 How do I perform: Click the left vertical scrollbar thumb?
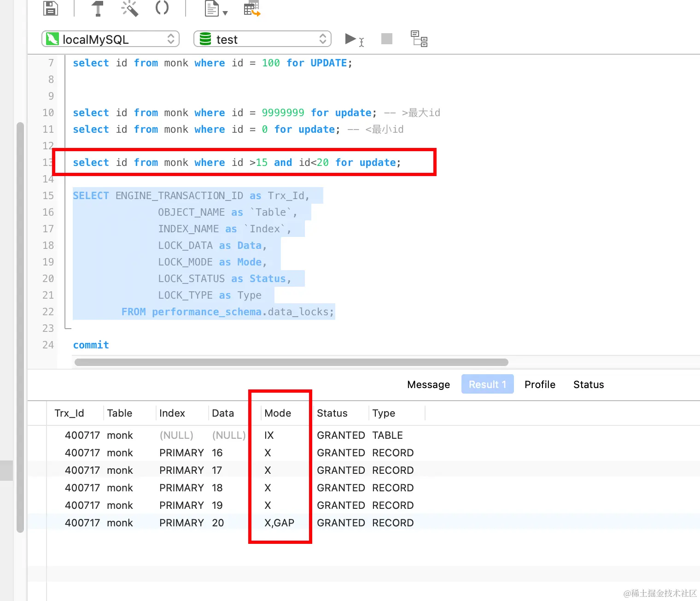click(x=20, y=327)
